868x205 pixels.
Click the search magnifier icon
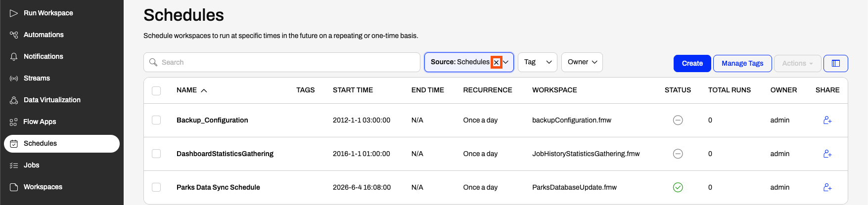(x=153, y=62)
